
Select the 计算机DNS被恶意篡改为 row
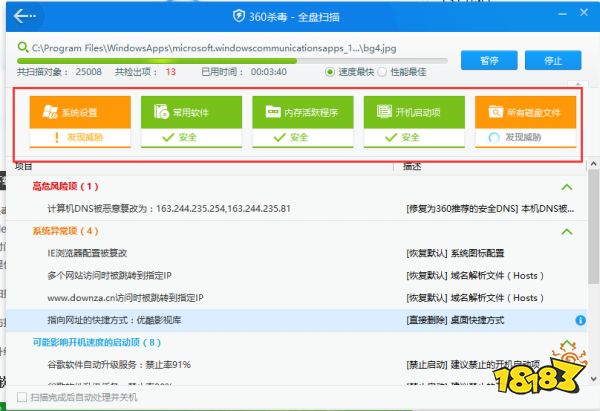coord(297,209)
